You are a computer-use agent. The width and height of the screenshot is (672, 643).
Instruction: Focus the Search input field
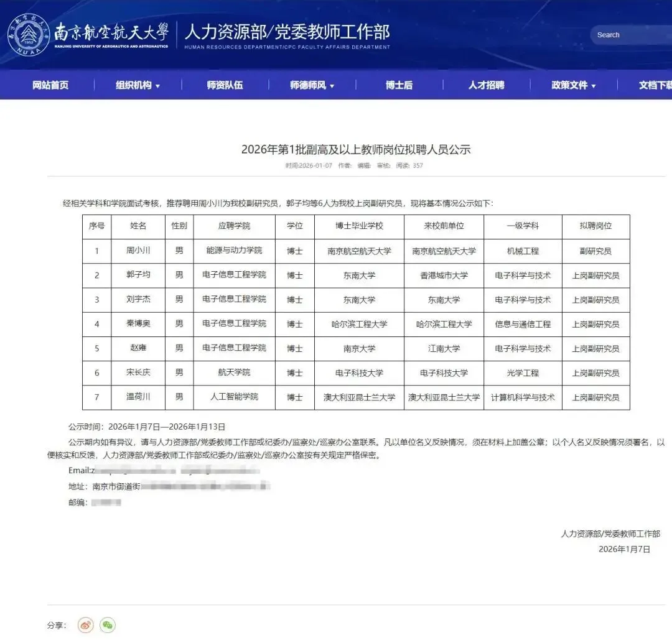pyautogui.click(x=631, y=35)
